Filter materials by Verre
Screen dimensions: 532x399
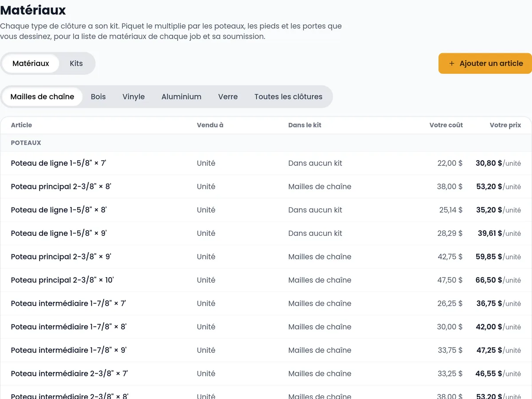(x=228, y=97)
